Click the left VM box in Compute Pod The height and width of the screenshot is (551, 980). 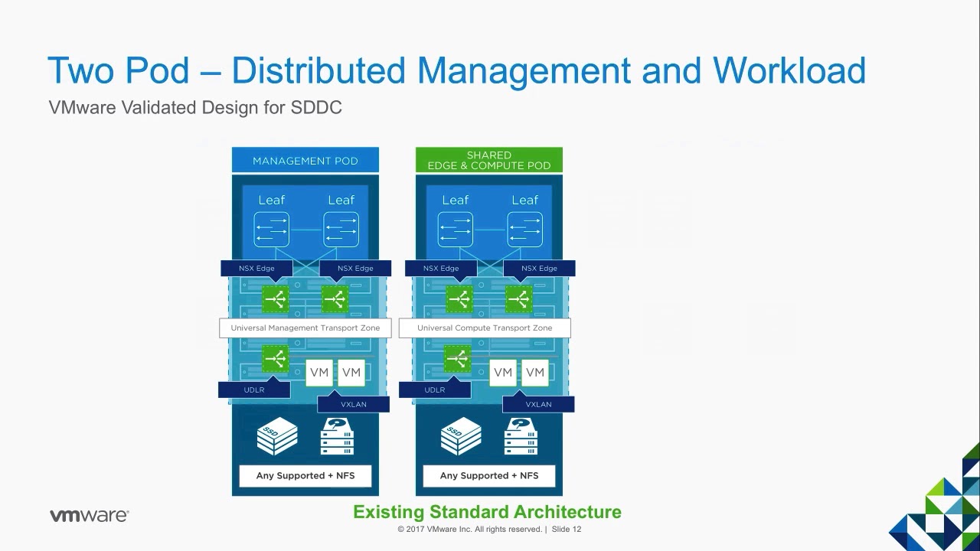[x=503, y=373]
